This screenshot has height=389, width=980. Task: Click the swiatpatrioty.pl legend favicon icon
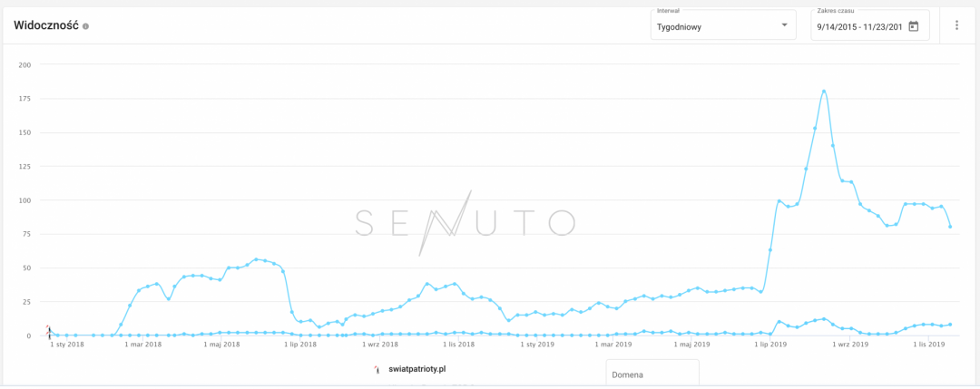pos(377,369)
